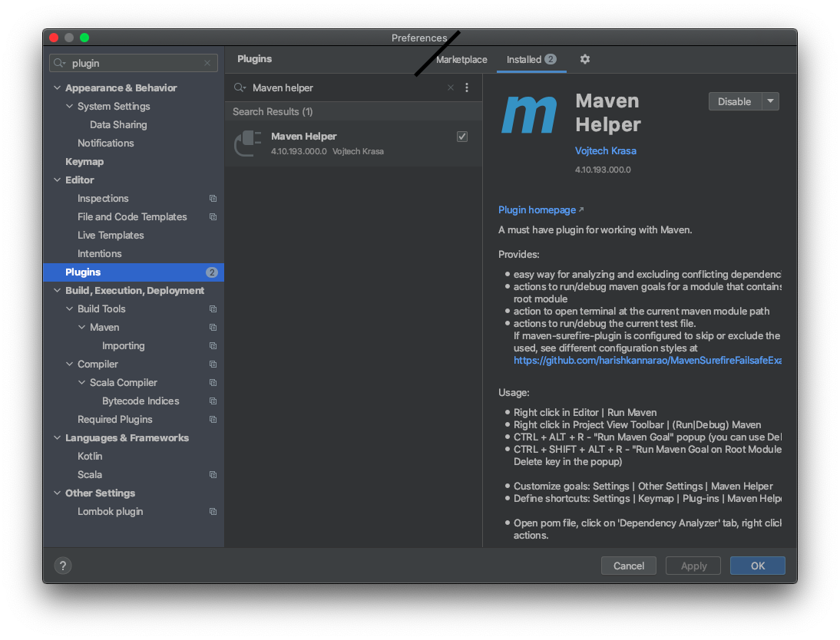This screenshot has width=840, height=640.
Task: Switch to the Installed tab
Action: click(x=531, y=59)
